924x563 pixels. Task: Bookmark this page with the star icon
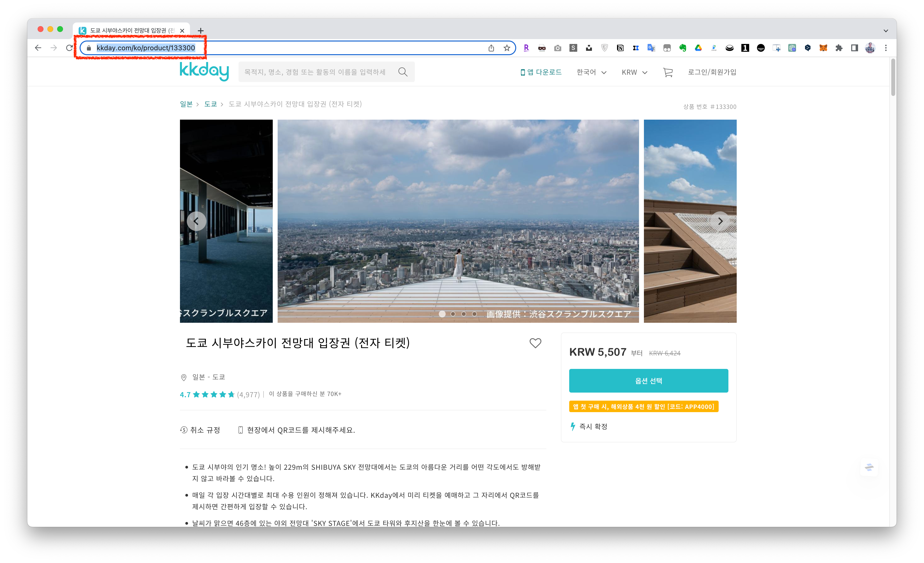click(x=507, y=48)
